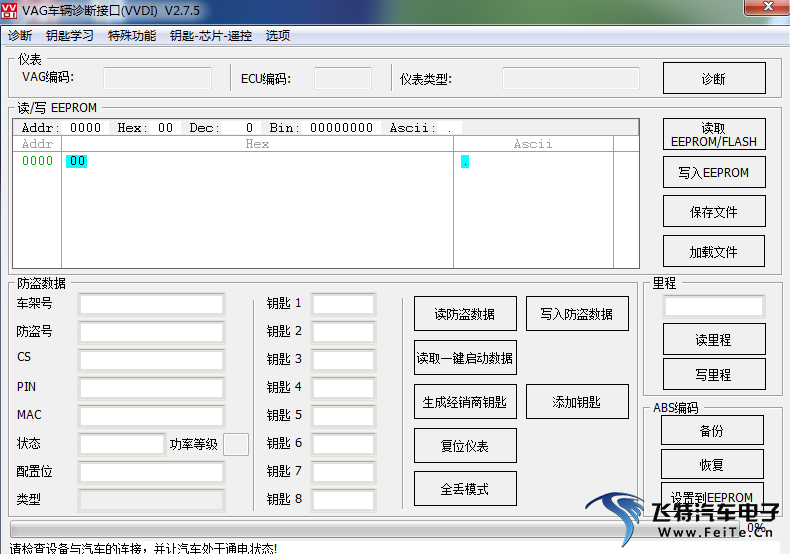790x554 pixels.
Task: Click the 写里程 button
Action: coord(714,374)
